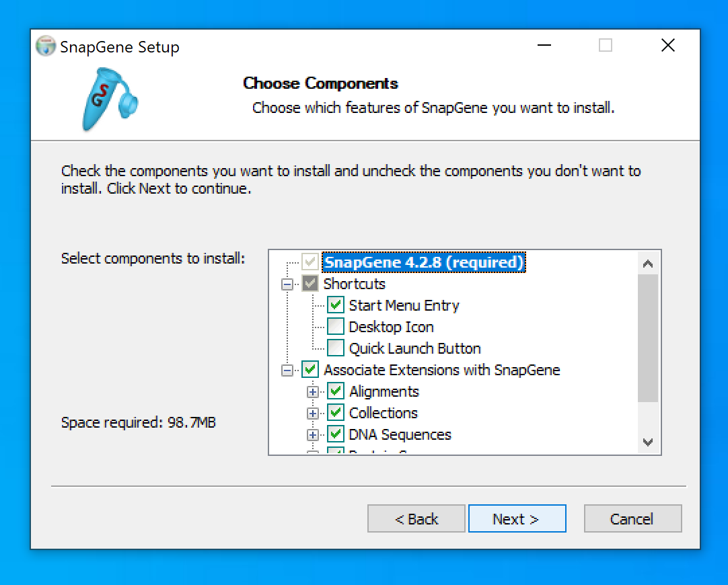Click the SnapGene title bar icon

pos(46,46)
